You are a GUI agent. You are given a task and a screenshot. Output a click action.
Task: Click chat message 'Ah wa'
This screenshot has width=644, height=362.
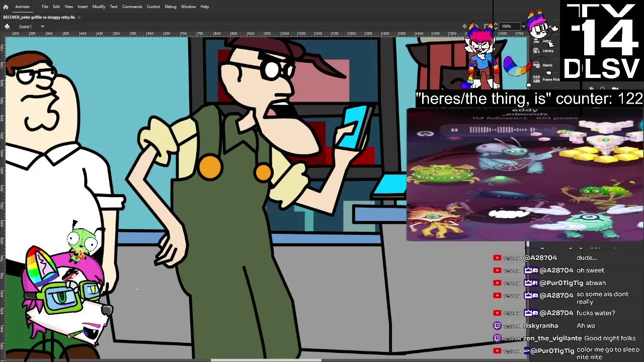586,326
